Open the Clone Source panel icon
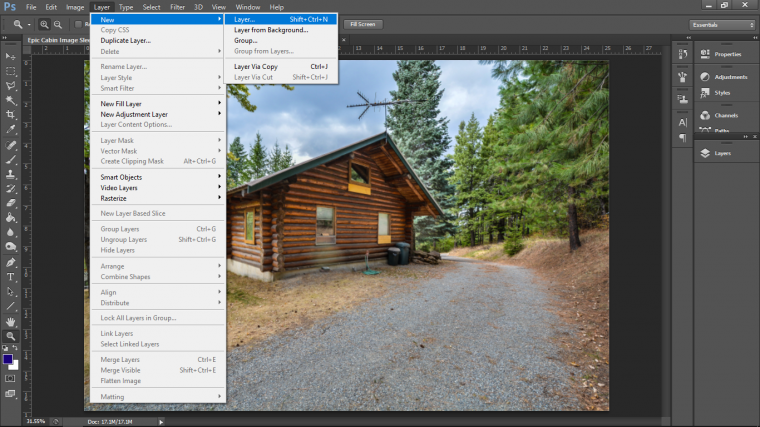 683,99
